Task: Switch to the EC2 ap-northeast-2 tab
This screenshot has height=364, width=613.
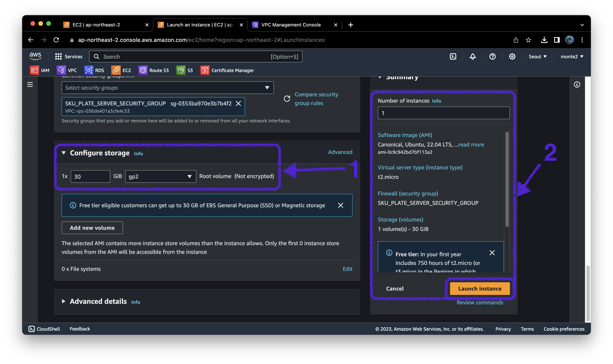Action: coord(96,25)
